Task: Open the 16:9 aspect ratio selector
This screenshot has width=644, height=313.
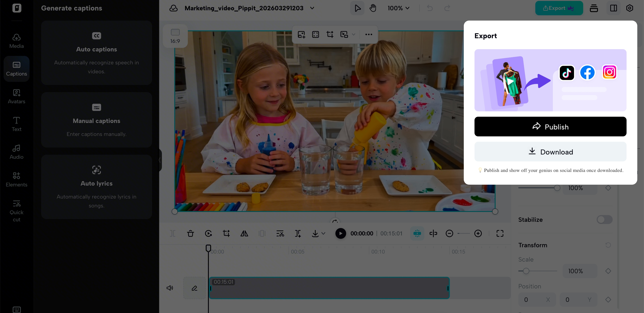Action: click(175, 36)
